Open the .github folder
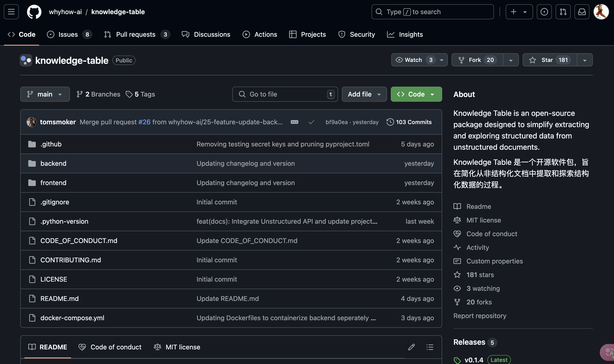The width and height of the screenshot is (614, 364). coord(51,144)
